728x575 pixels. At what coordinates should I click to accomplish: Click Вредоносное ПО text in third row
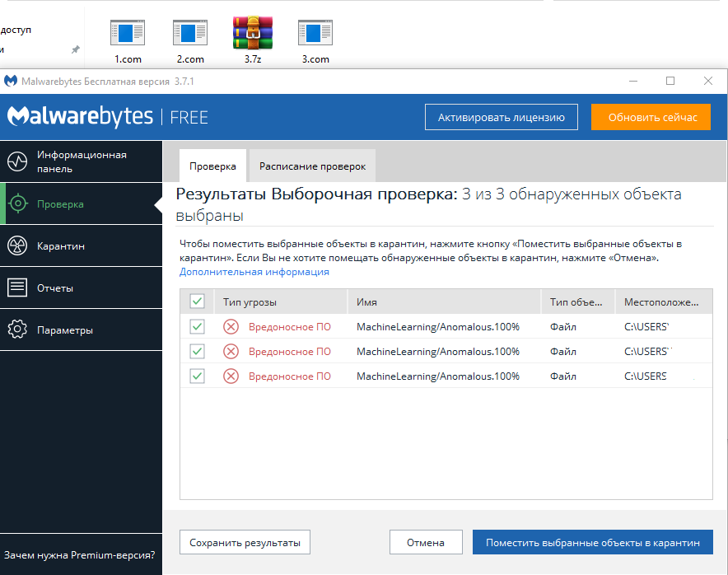[x=290, y=376]
